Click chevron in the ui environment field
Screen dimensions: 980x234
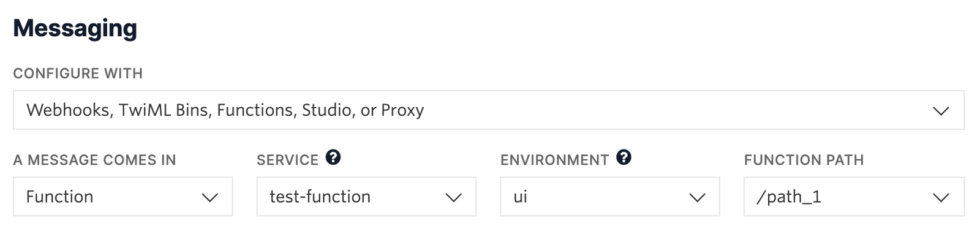(x=697, y=197)
